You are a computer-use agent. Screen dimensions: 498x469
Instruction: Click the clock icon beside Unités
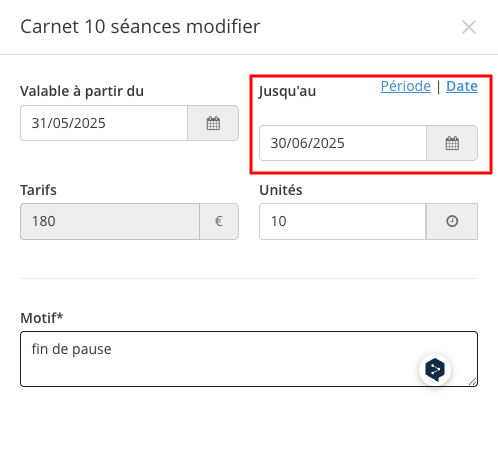pyautogui.click(x=452, y=221)
